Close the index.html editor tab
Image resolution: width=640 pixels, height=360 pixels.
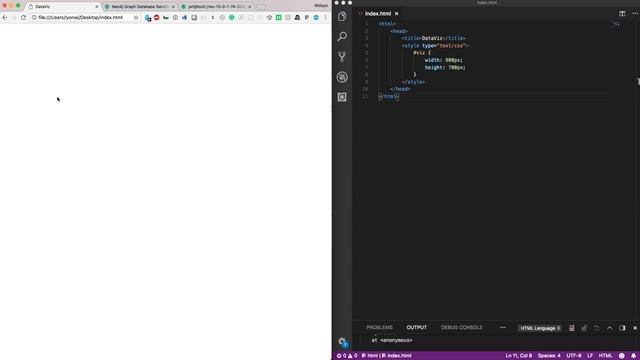tap(396, 13)
